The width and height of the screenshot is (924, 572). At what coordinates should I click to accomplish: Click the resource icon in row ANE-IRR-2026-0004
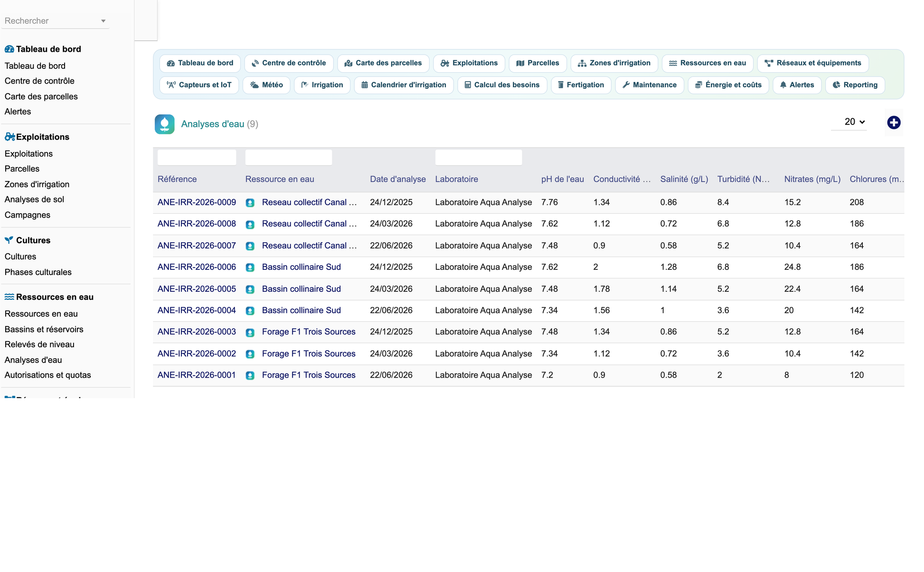pyautogui.click(x=250, y=311)
